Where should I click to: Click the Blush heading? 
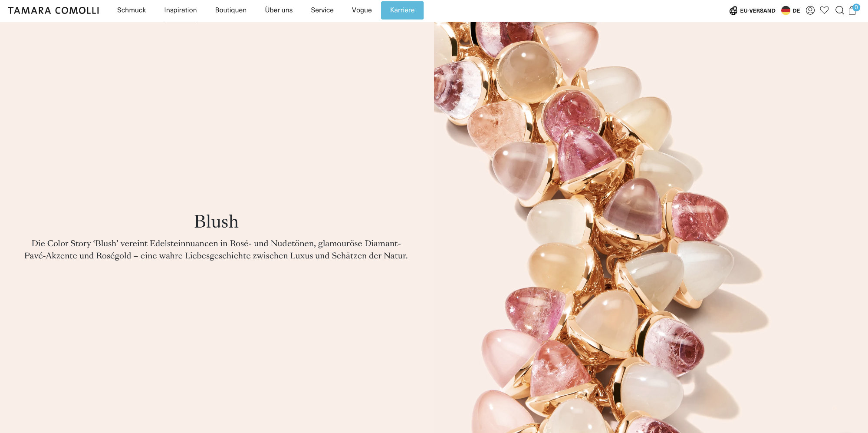coord(216,221)
